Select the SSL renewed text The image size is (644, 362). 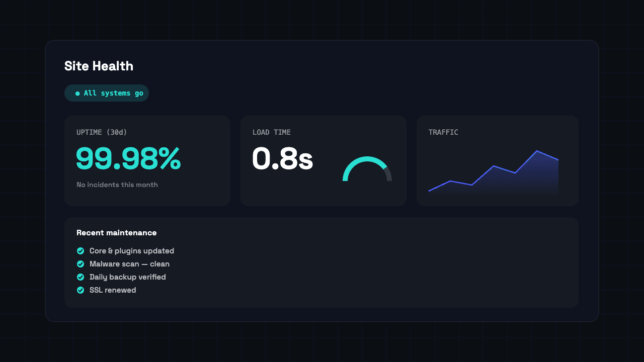click(x=113, y=290)
